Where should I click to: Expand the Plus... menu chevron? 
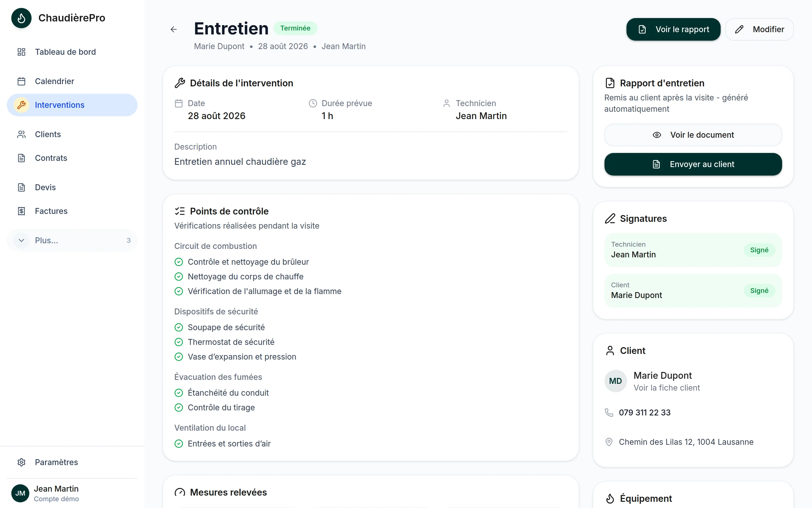coord(21,240)
